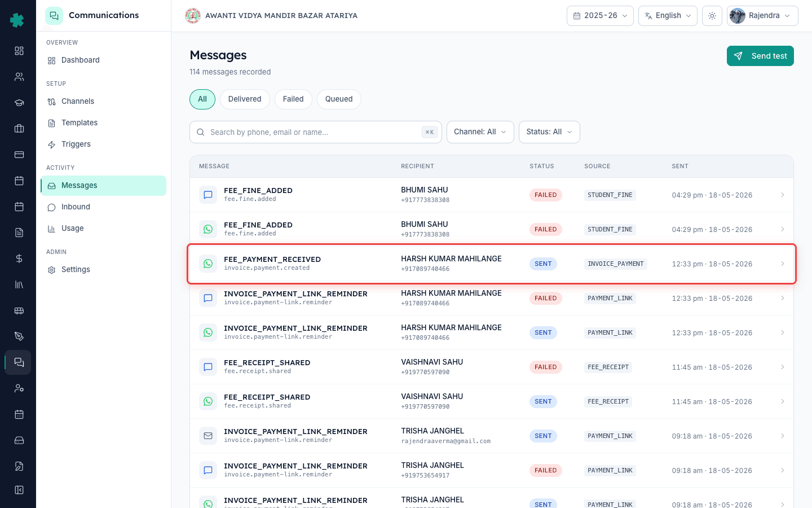Open the bus transport icon in left rail
Viewport: 812px width, 508px height.
pyautogui.click(x=19, y=310)
